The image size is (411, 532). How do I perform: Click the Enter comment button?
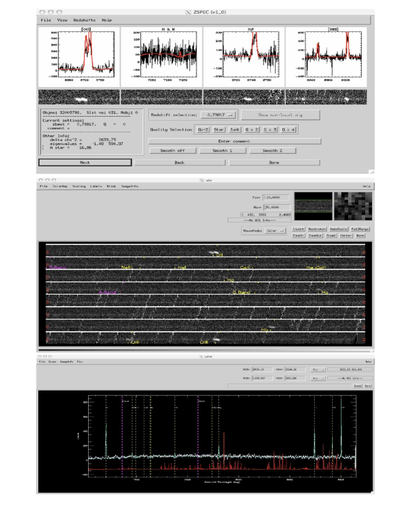tap(234, 141)
